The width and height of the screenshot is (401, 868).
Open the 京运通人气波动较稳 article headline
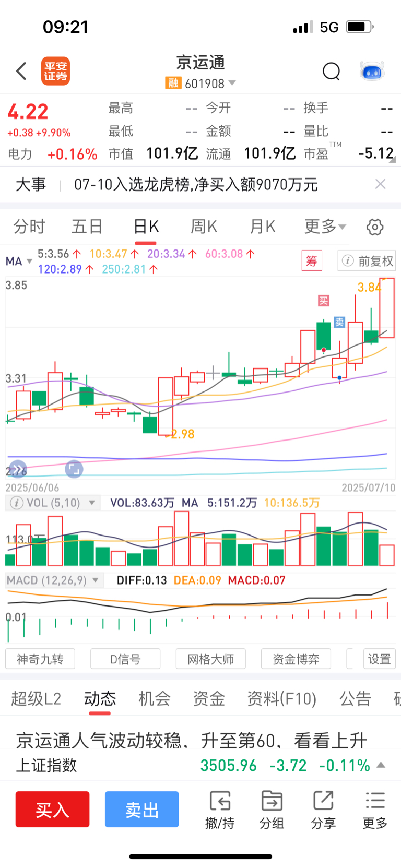tap(191, 740)
